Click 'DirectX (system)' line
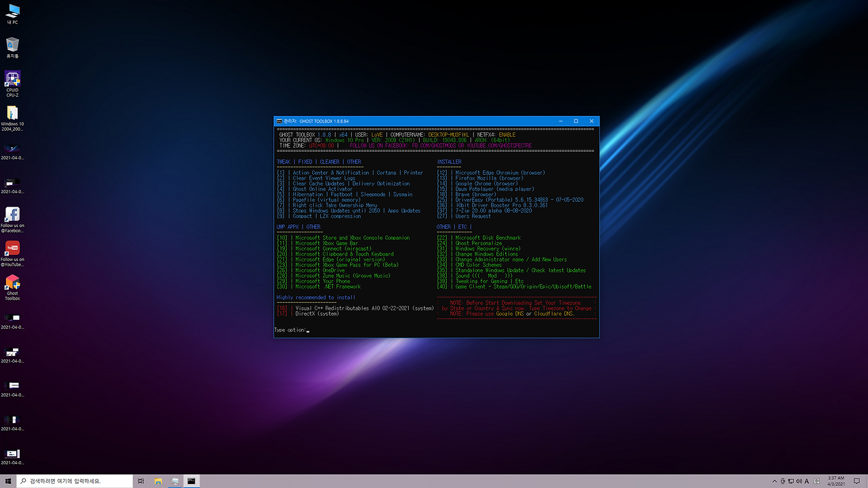The image size is (868, 488). pos(308,314)
